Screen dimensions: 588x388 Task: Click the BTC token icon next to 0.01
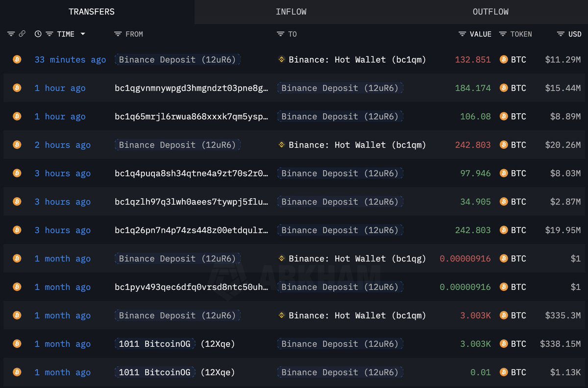point(503,372)
